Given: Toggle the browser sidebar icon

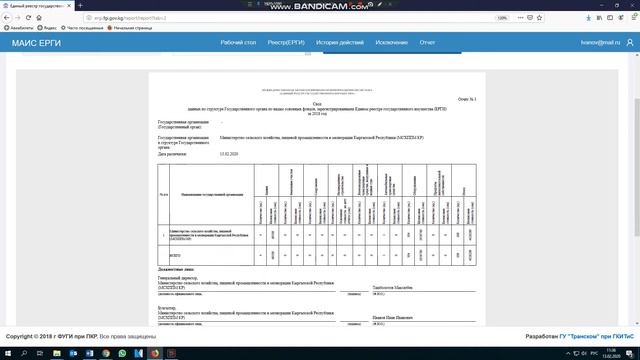Looking at the screenshot, I should pos(610,18).
